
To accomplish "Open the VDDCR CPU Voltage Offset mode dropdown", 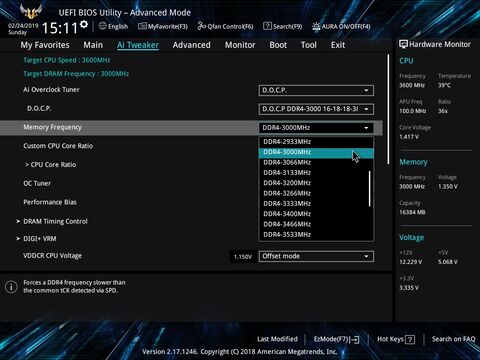I will (316, 256).
